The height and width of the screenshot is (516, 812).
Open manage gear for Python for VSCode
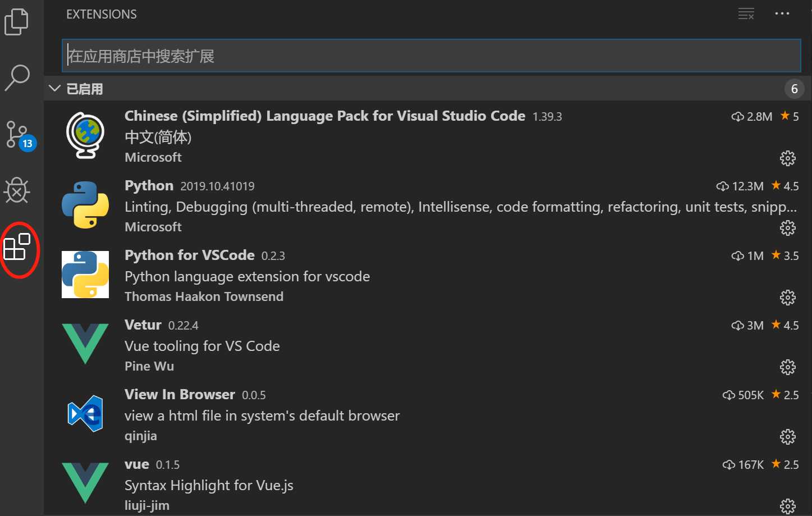coord(788,298)
